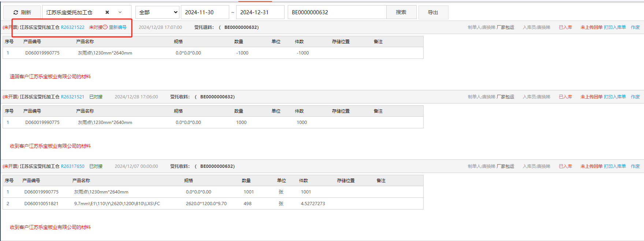Screen dimensions: 644x241
Task: Click the 刷新 refresh button
Action: pyautogui.click(x=22, y=12)
